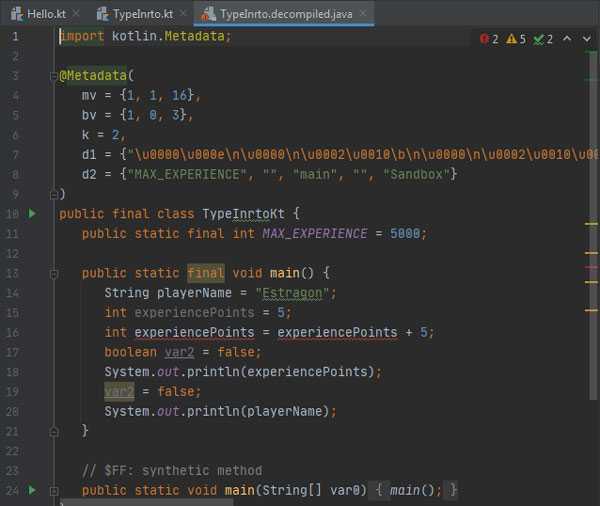Go to previous highlighted error arrow
This screenshot has height=506, width=600.
(567, 38)
